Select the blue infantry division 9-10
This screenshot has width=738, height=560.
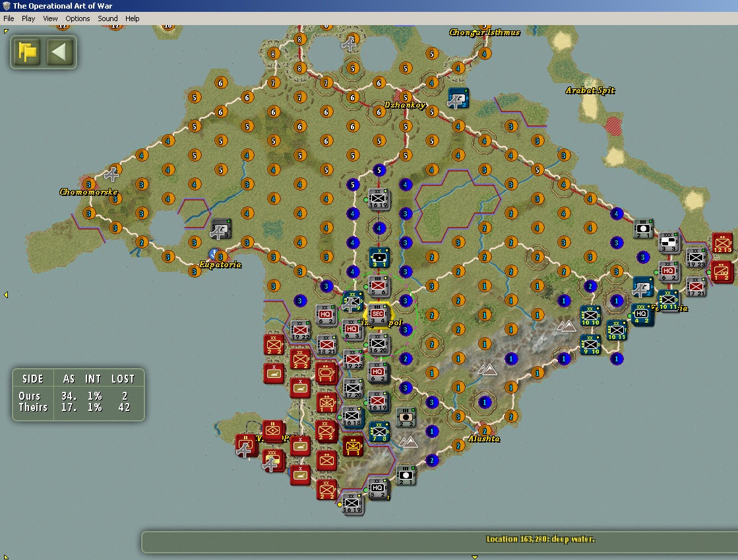[x=590, y=344]
